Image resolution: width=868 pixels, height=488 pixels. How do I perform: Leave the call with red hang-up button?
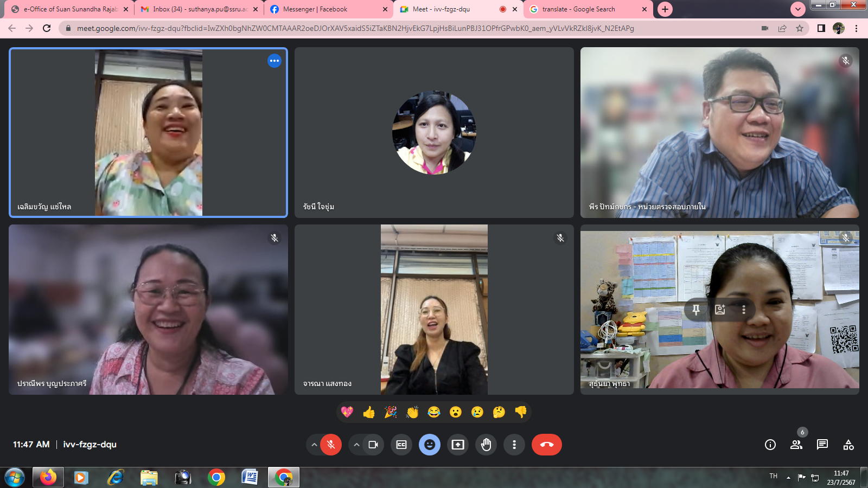pos(546,445)
